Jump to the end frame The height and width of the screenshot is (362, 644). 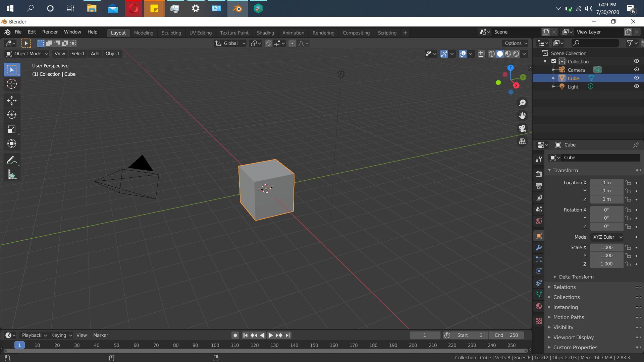point(287,335)
